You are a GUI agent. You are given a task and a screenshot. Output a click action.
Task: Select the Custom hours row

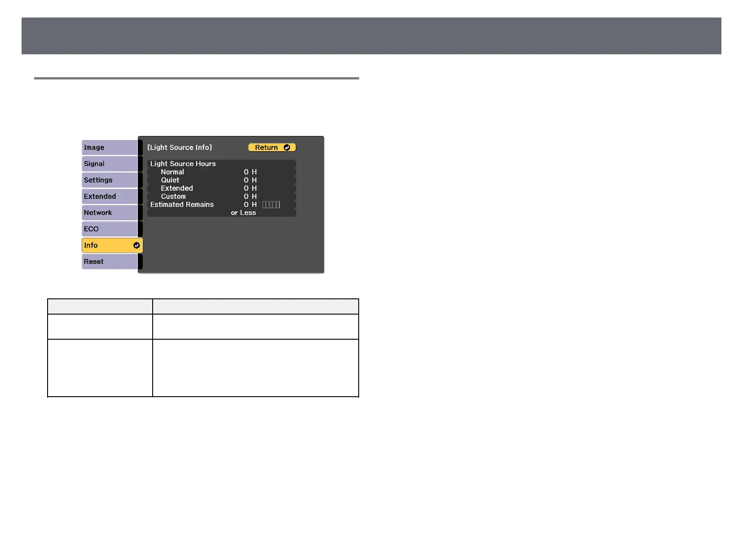(222, 197)
